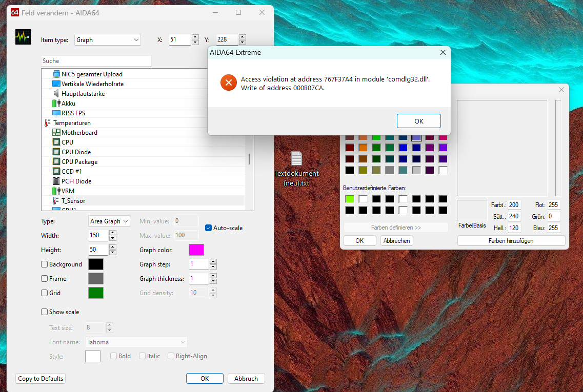583x392 pixels.
Task: Click OK in the color picker dialog
Action: coord(359,241)
